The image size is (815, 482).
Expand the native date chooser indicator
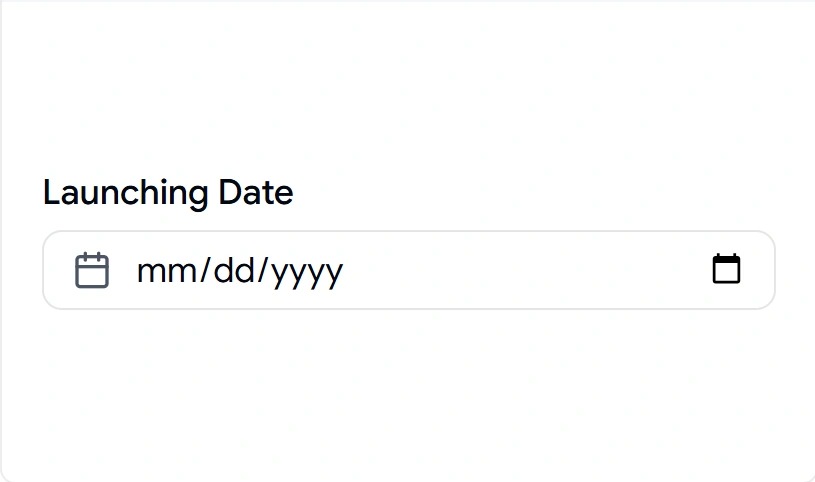point(726,269)
